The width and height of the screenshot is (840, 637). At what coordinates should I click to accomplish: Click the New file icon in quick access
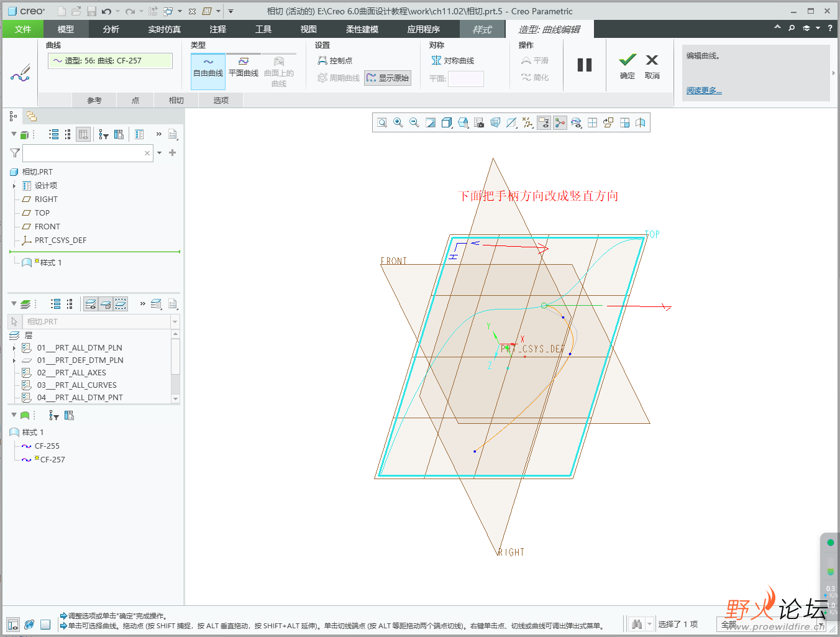click(62, 11)
